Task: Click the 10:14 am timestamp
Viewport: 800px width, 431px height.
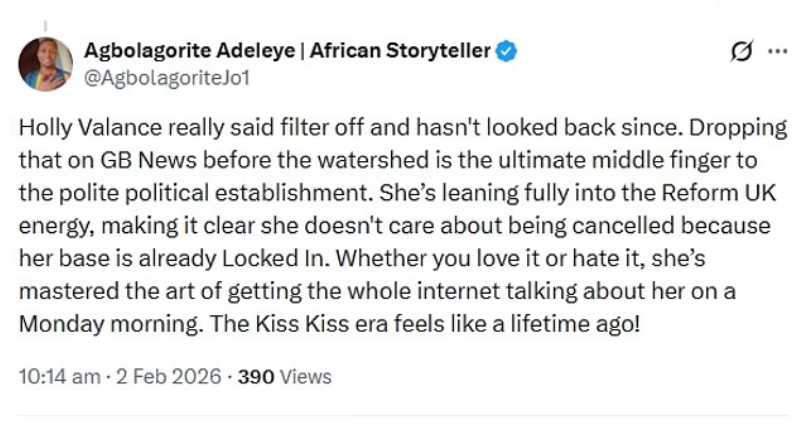Action: click(59, 377)
